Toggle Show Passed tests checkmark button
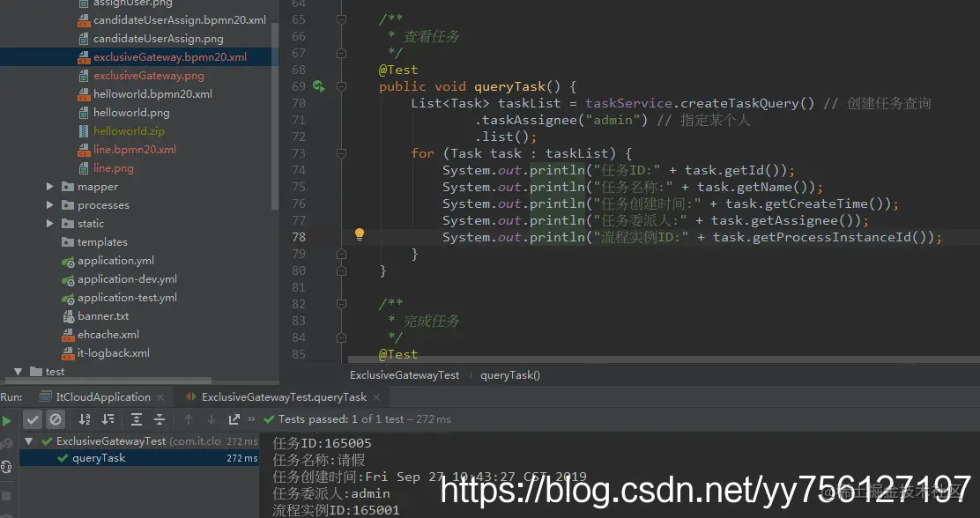Image resolution: width=980 pixels, height=518 pixels. point(33,419)
